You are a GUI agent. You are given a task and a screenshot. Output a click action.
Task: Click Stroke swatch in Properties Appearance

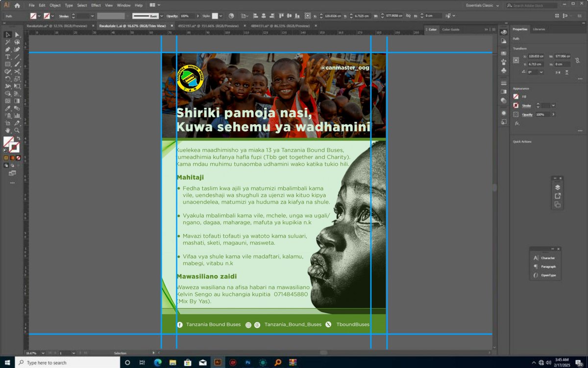coord(516,105)
